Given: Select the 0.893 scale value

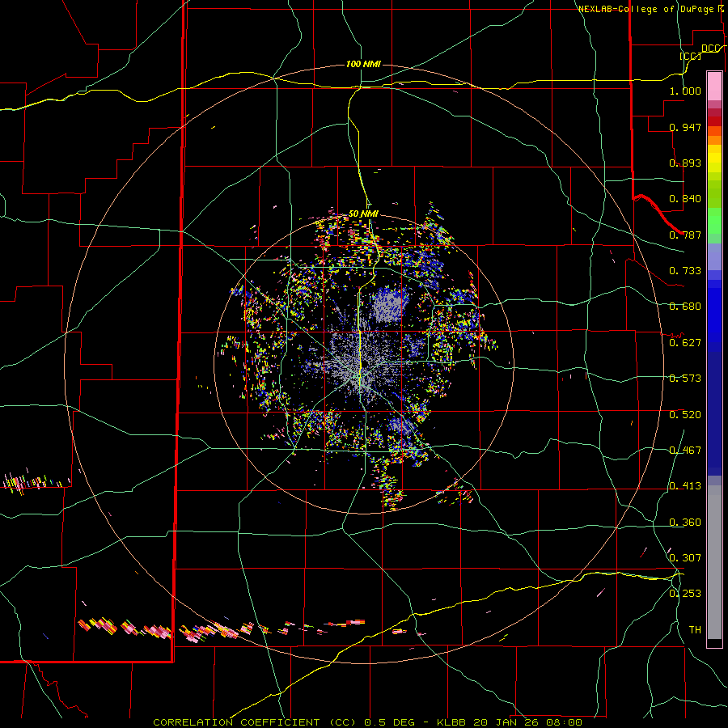Looking at the screenshot, I should click(685, 163).
